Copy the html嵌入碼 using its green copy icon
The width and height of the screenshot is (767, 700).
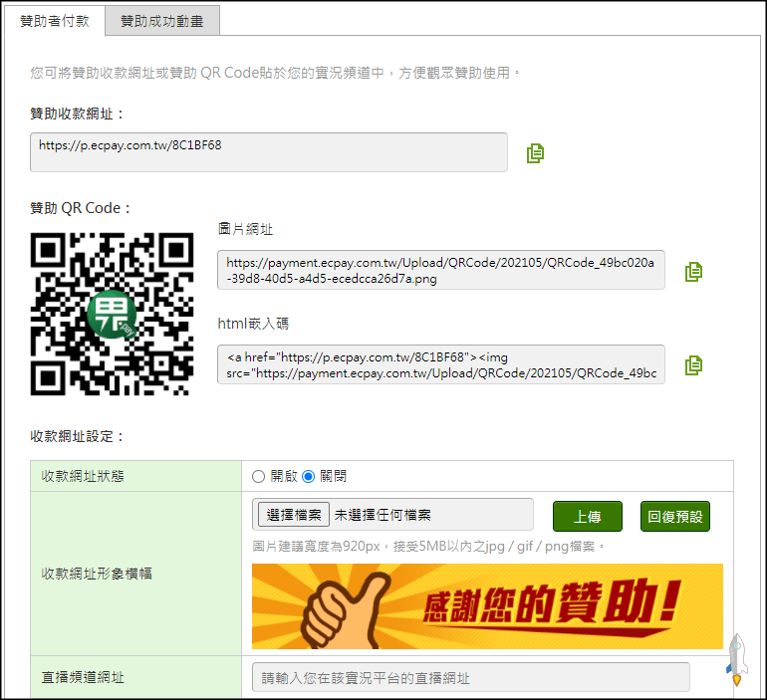(693, 365)
